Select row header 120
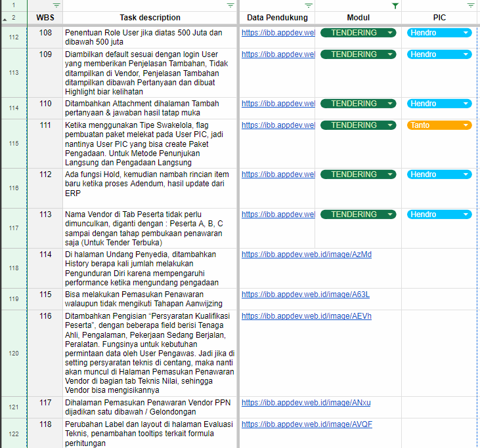 14,353
